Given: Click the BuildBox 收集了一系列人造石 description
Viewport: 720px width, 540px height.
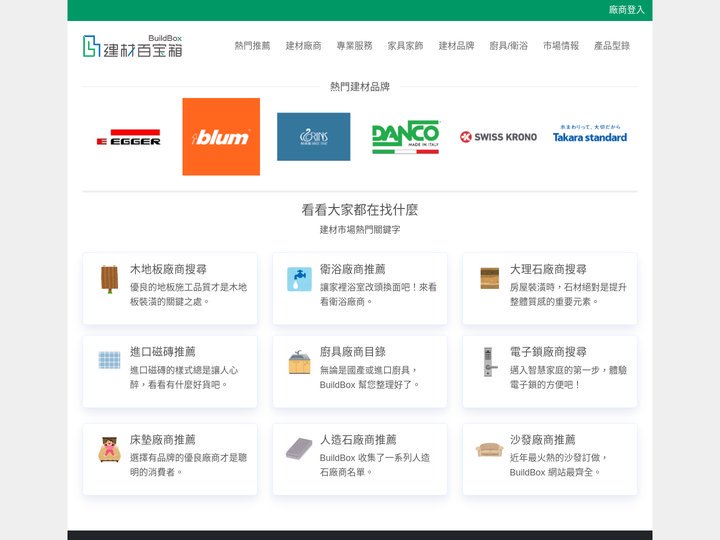Looking at the screenshot, I should click(x=375, y=465).
